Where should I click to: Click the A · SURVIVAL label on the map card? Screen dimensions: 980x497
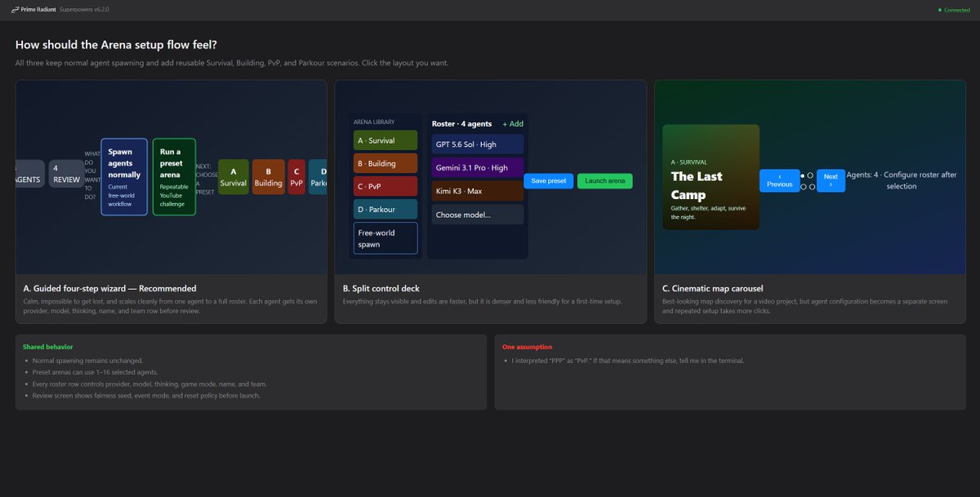688,162
